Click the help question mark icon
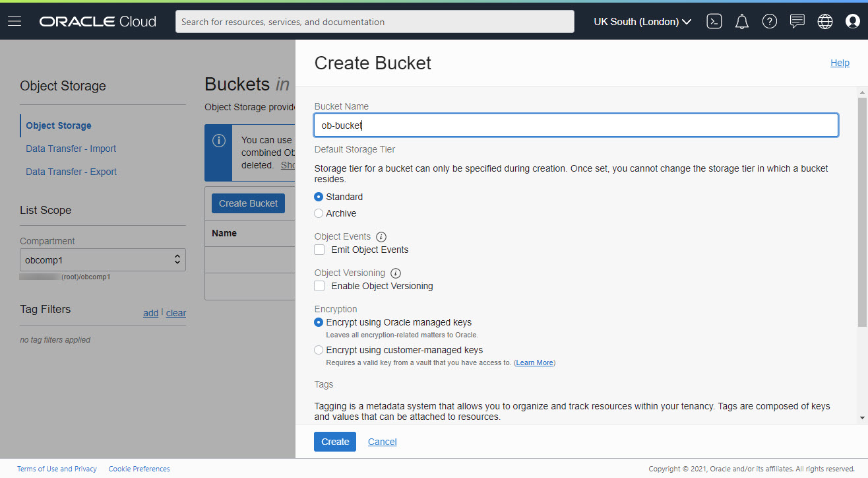The height and width of the screenshot is (478, 868). click(770, 22)
